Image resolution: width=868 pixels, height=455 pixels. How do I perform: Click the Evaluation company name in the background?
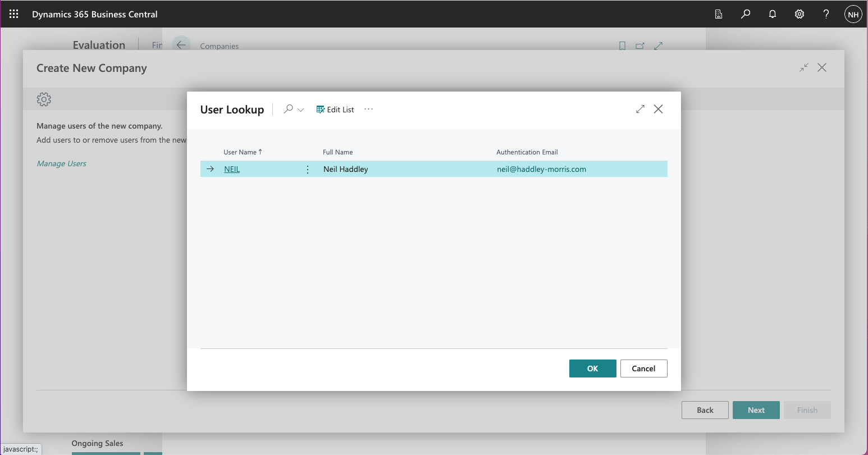pyautogui.click(x=99, y=45)
